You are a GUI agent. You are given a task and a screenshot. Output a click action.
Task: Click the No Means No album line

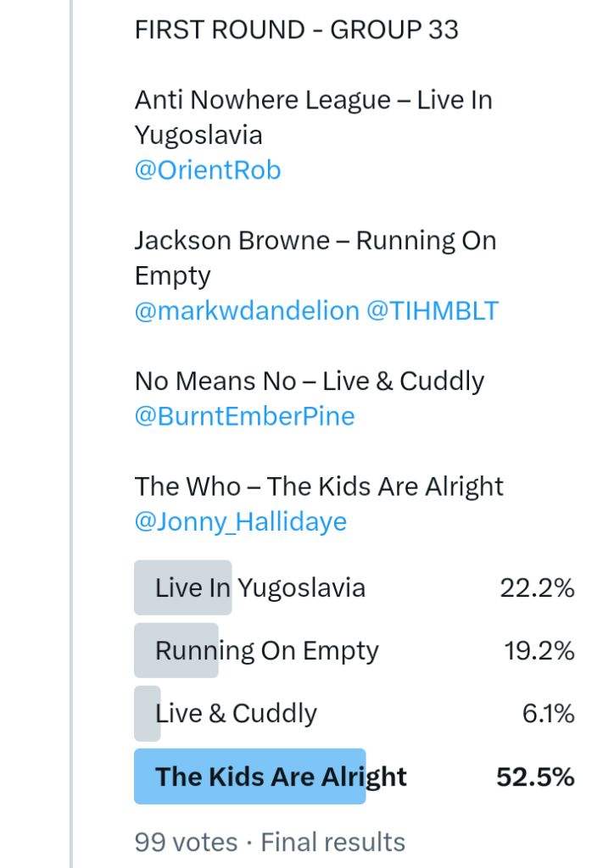(x=309, y=381)
